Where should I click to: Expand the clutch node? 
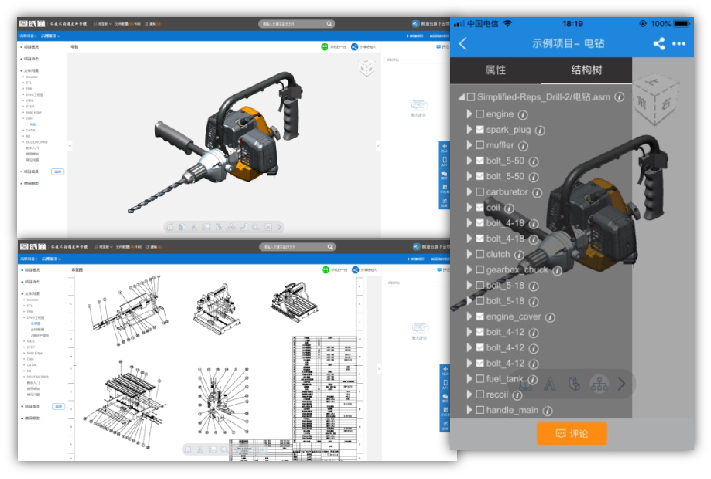pyautogui.click(x=469, y=254)
